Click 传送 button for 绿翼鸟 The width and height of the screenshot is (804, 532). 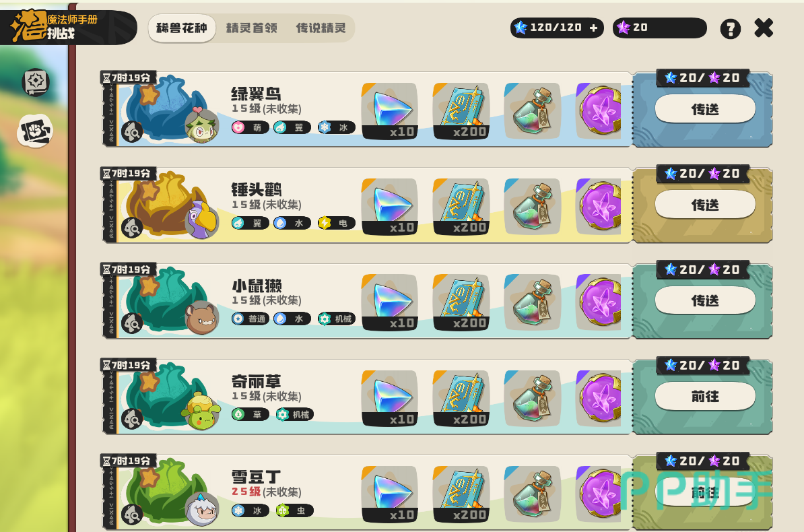pyautogui.click(x=705, y=109)
